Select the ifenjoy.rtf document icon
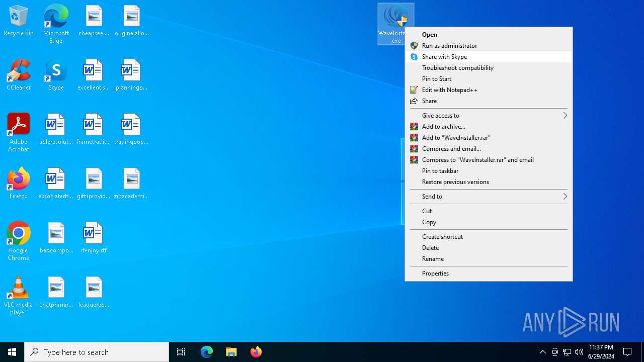 pos(94,238)
